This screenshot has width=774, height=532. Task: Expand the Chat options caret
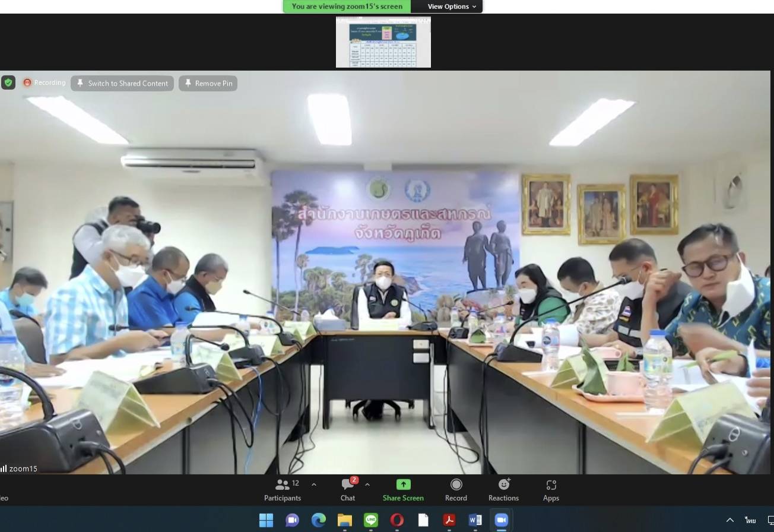(367, 484)
